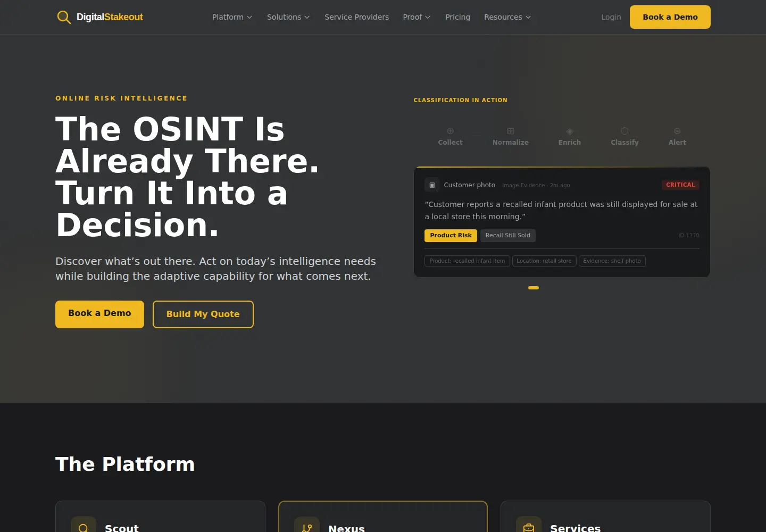
Task: Click the Services card title
Action: (575, 528)
